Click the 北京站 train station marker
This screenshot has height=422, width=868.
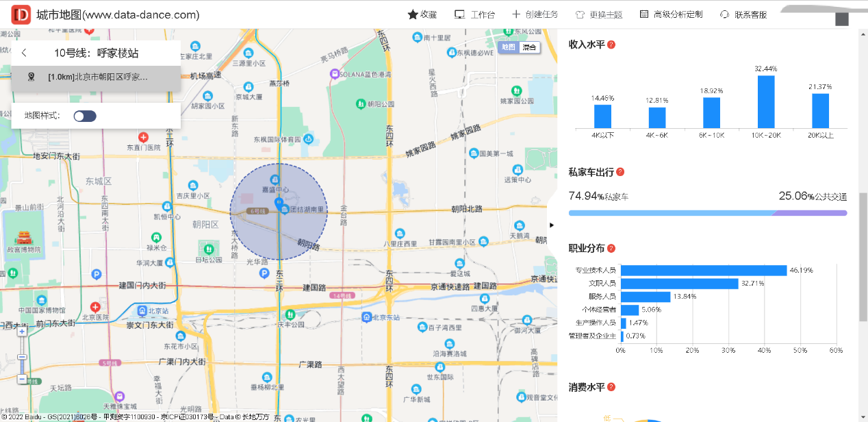(x=142, y=311)
